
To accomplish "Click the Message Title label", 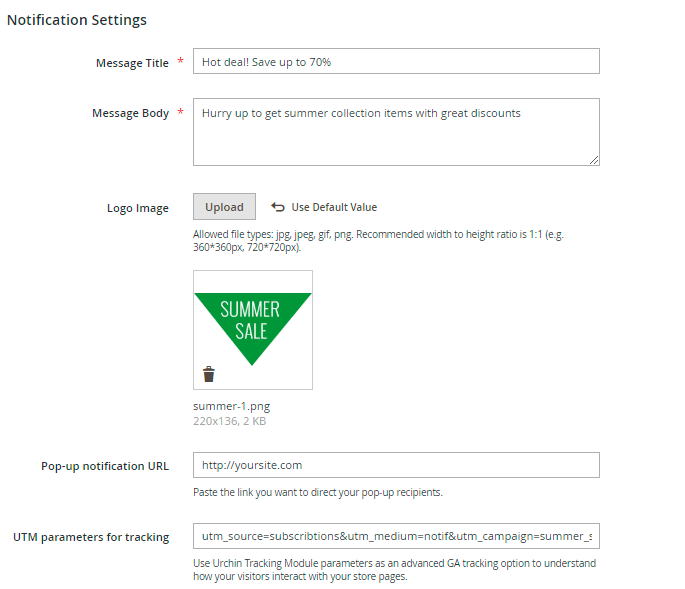I will pos(132,63).
